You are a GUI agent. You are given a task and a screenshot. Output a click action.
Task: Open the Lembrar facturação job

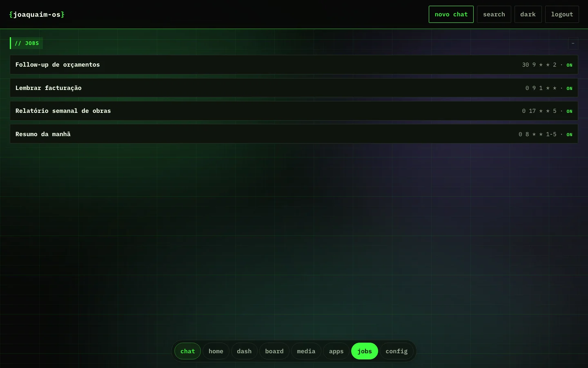point(294,88)
